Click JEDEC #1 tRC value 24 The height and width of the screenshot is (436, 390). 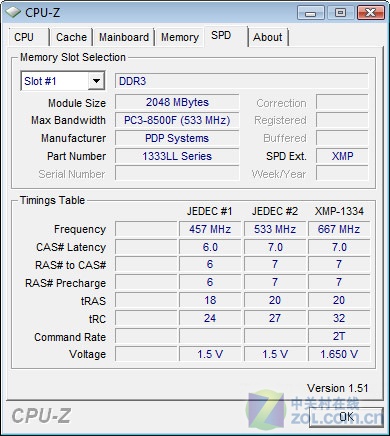[x=210, y=318]
